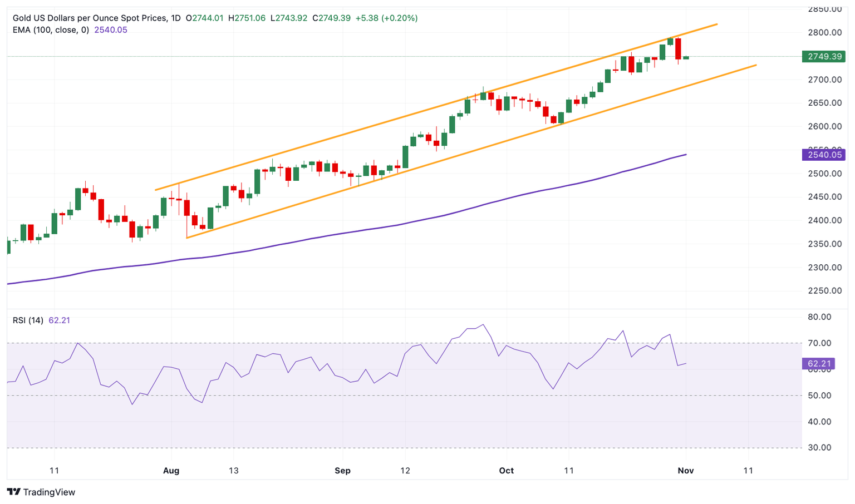Click the +5.38 (+0.20%) change value
The image size is (855, 504).
[x=386, y=18]
